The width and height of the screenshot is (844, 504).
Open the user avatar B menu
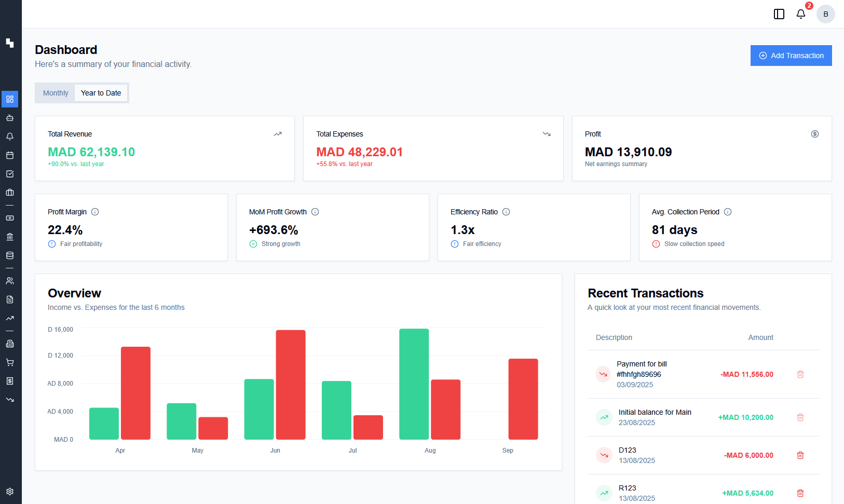point(825,14)
